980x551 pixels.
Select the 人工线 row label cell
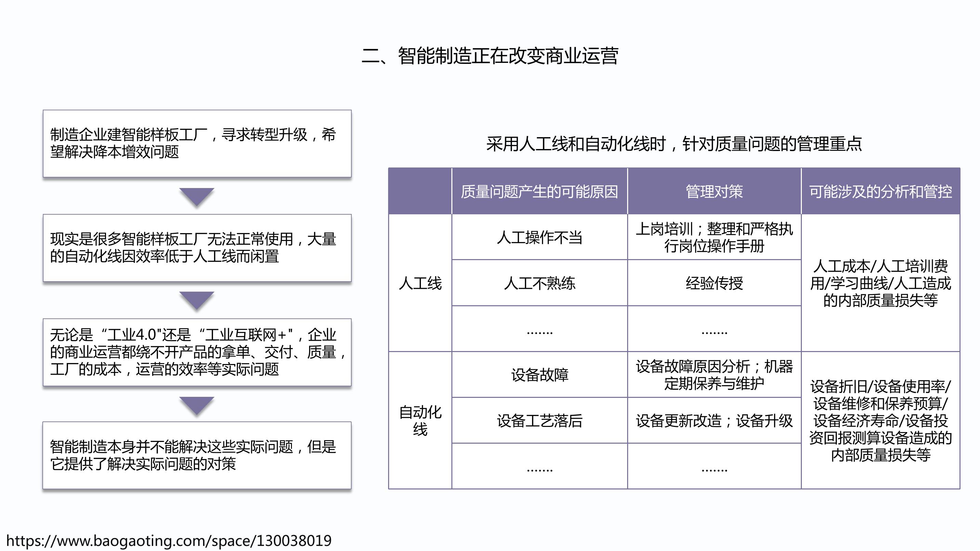pyautogui.click(x=420, y=283)
